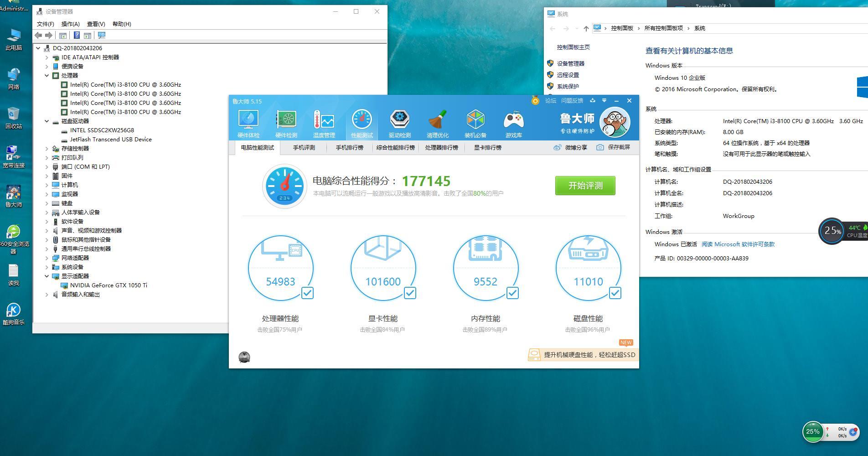Click the back arrow in 设备管理器 toolbar
The image size is (868, 456).
(x=38, y=35)
